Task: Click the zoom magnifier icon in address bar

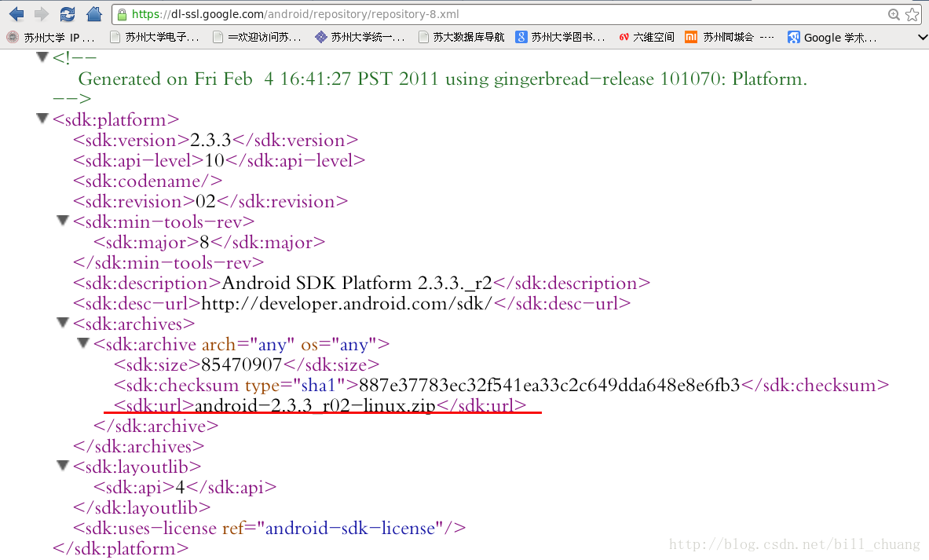Action: coord(894,14)
